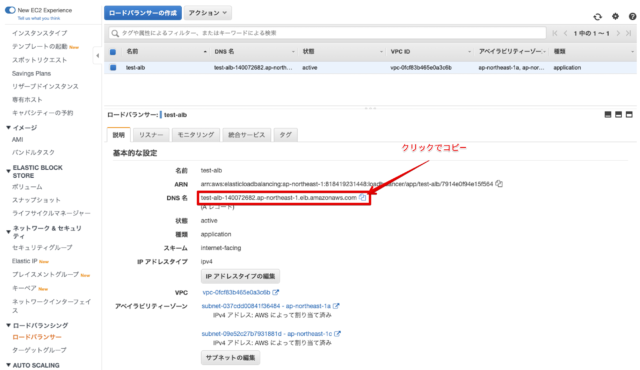This screenshot has width=640, height=370.
Task: Go to first page arrow
Action: (x=555, y=33)
